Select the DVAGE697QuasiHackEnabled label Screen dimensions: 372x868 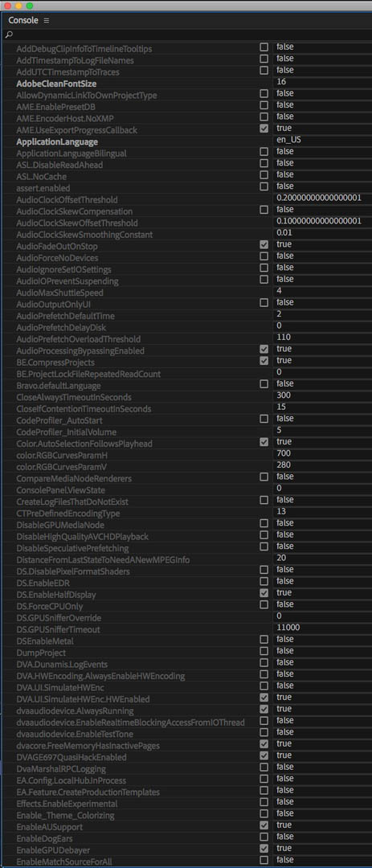point(72,757)
